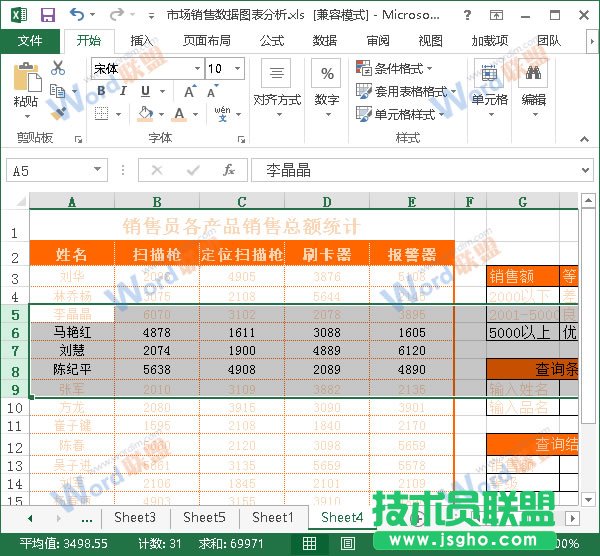
Task: Expand the formula bar chevron
Action: 585,170
